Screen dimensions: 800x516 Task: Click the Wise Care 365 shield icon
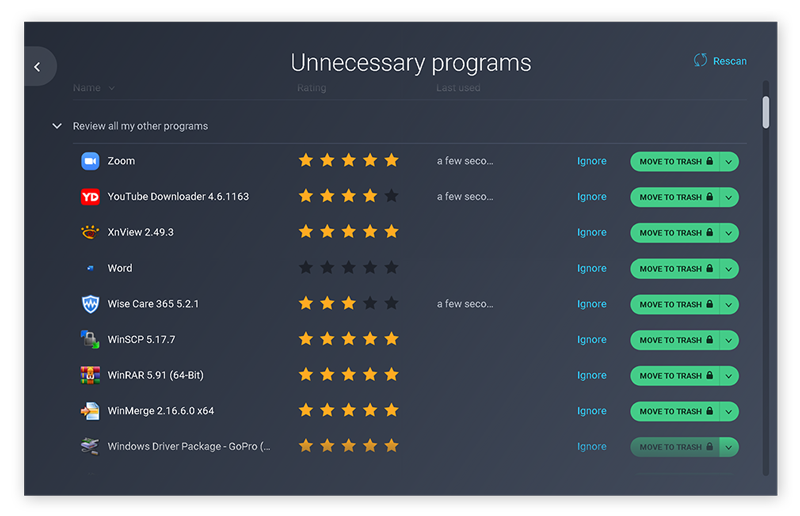click(x=90, y=304)
